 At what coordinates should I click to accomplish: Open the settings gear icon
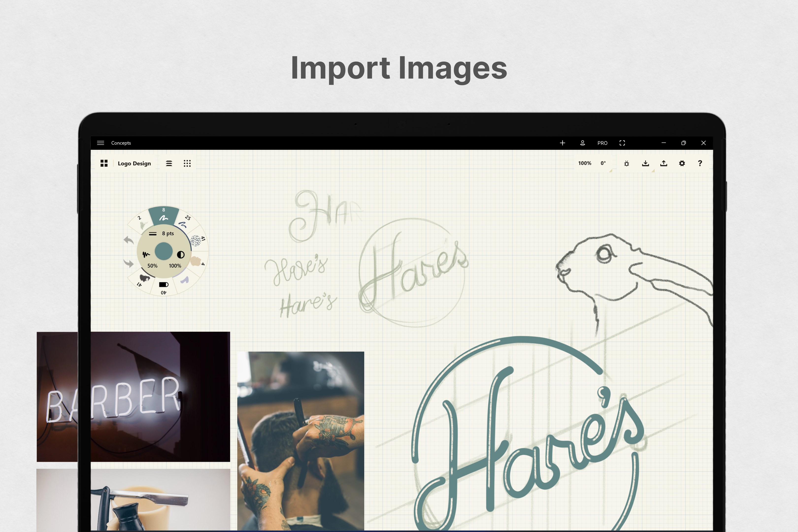pos(682,163)
